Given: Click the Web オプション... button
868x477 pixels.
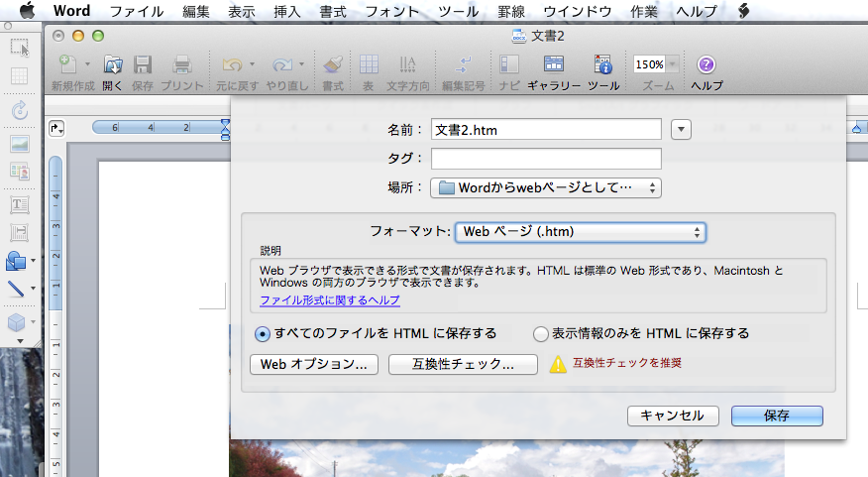Looking at the screenshot, I should (314, 365).
